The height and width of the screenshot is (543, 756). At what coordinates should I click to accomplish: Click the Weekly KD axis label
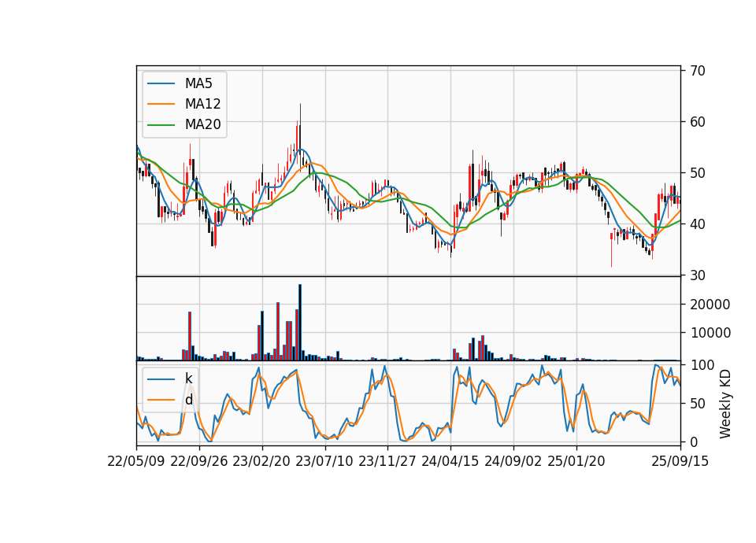pos(725,404)
